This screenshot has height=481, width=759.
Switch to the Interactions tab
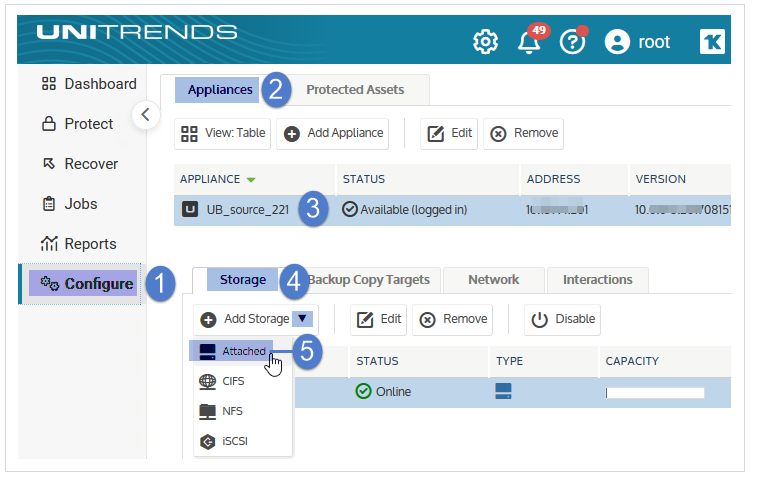pyautogui.click(x=597, y=280)
